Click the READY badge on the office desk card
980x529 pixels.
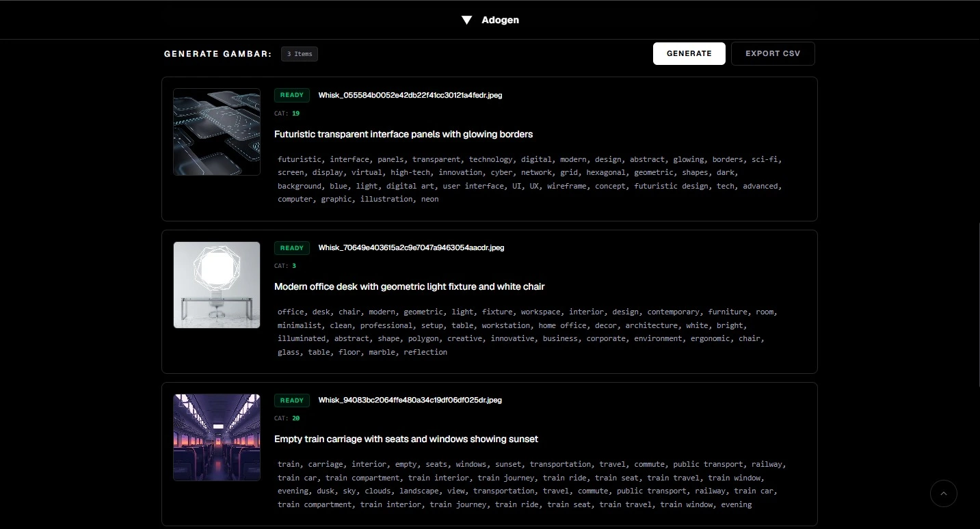[x=291, y=247]
